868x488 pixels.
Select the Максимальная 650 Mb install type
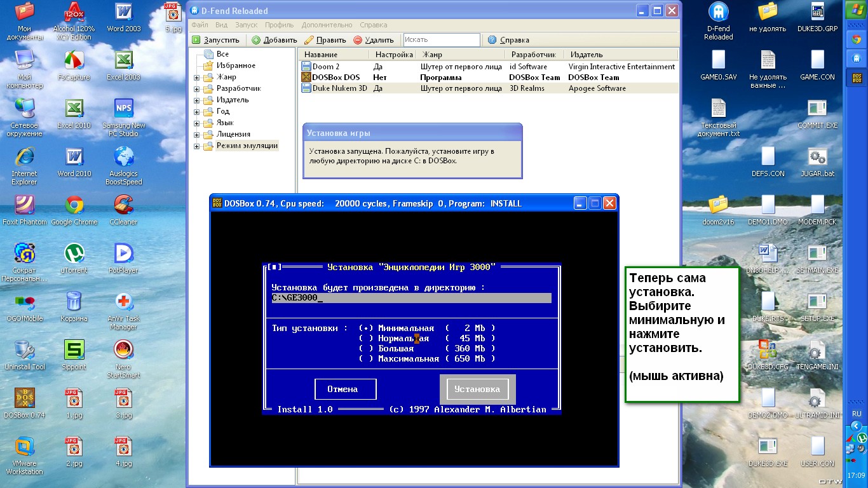(x=426, y=358)
